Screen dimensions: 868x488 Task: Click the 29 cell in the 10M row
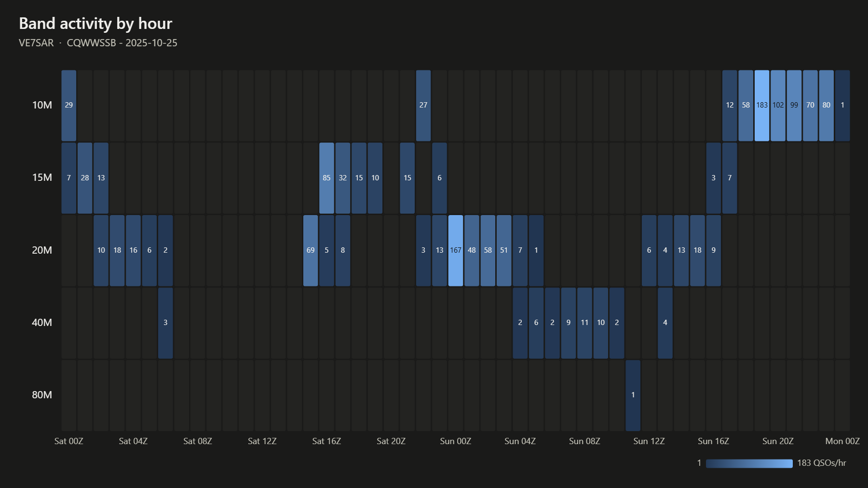69,106
